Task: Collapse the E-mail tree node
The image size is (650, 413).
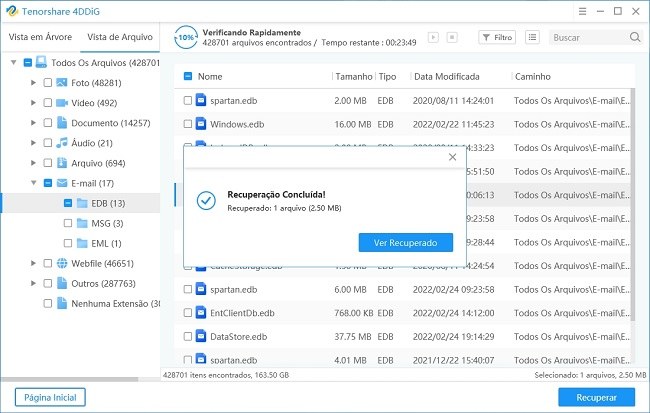Action: (x=34, y=183)
